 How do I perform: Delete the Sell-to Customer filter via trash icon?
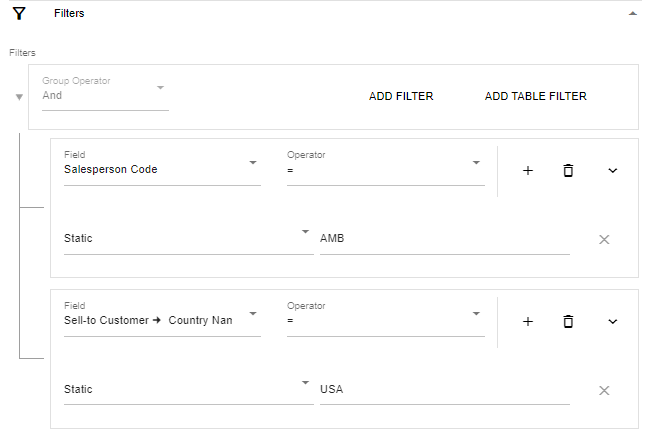click(568, 322)
